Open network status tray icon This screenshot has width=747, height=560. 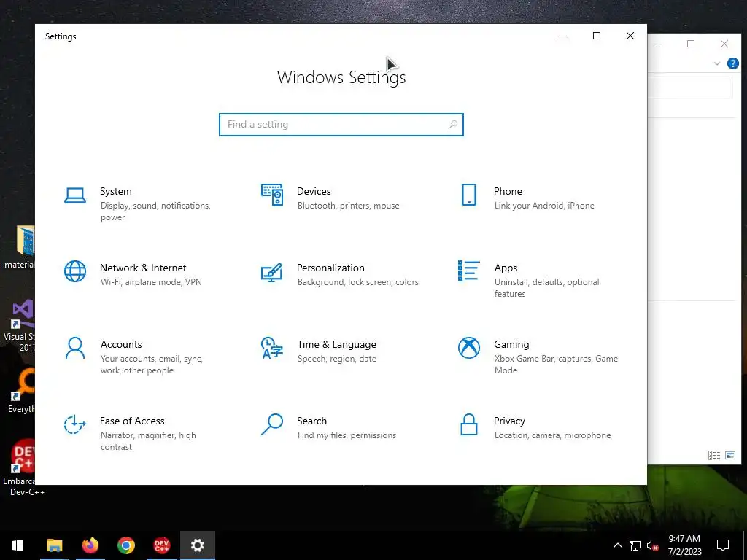[x=635, y=545]
